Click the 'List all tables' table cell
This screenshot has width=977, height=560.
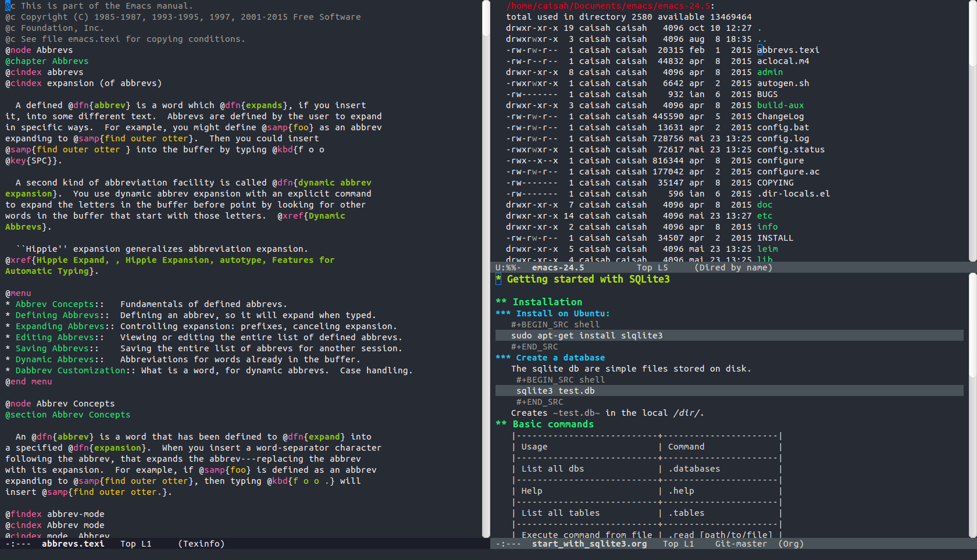(561, 513)
